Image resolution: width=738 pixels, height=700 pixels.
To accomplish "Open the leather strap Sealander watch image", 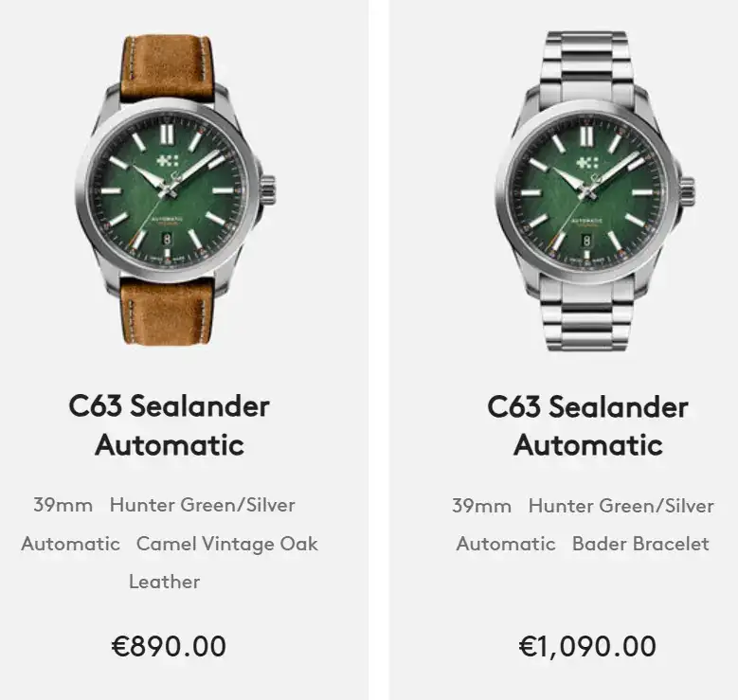I will click(x=175, y=189).
